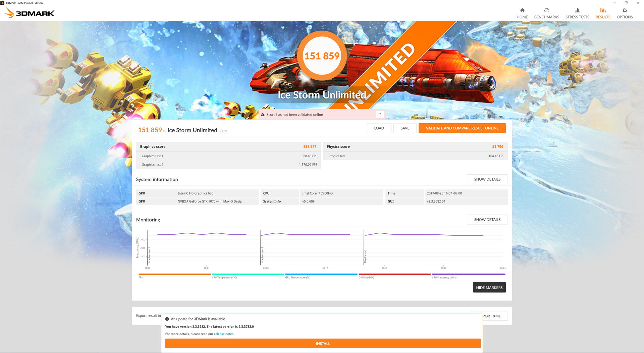Open the Home icon in navigation

tap(522, 10)
